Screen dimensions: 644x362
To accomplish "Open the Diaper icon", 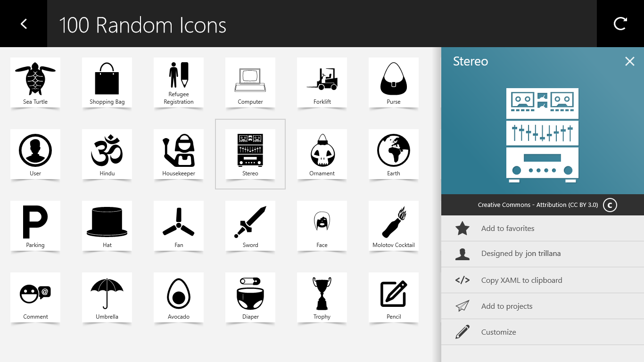I will point(250,295).
